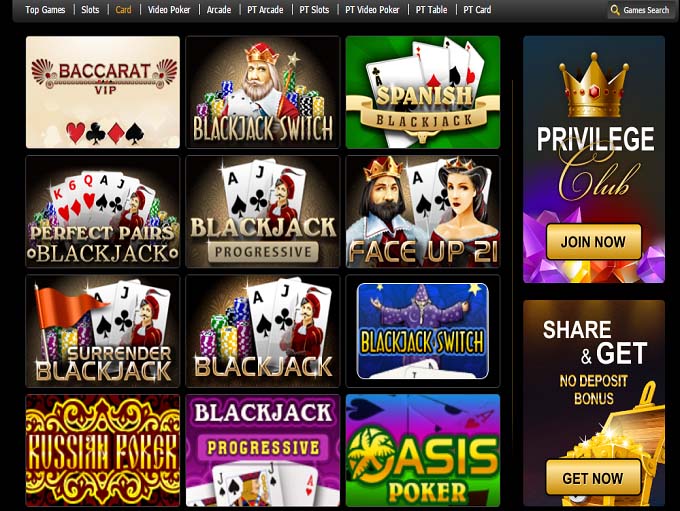Click the JOIN NOW button
The height and width of the screenshot is (511, 680).
coord(593,242)
